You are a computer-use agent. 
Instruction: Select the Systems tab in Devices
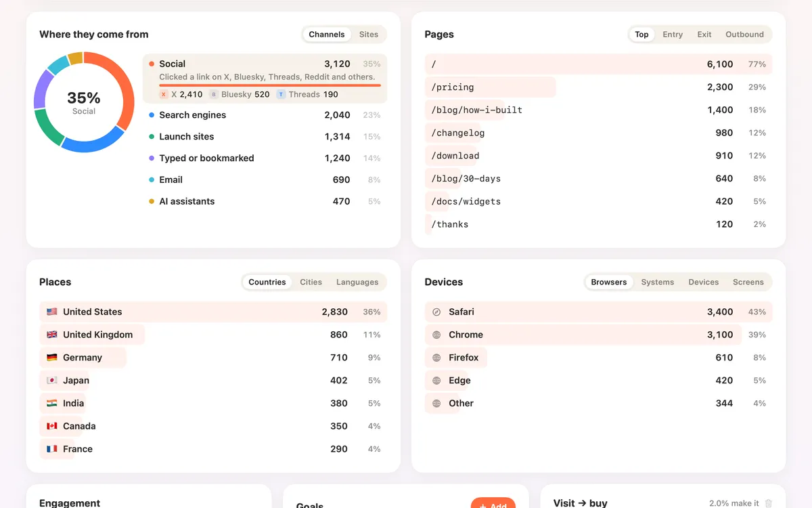click(658, 282)
